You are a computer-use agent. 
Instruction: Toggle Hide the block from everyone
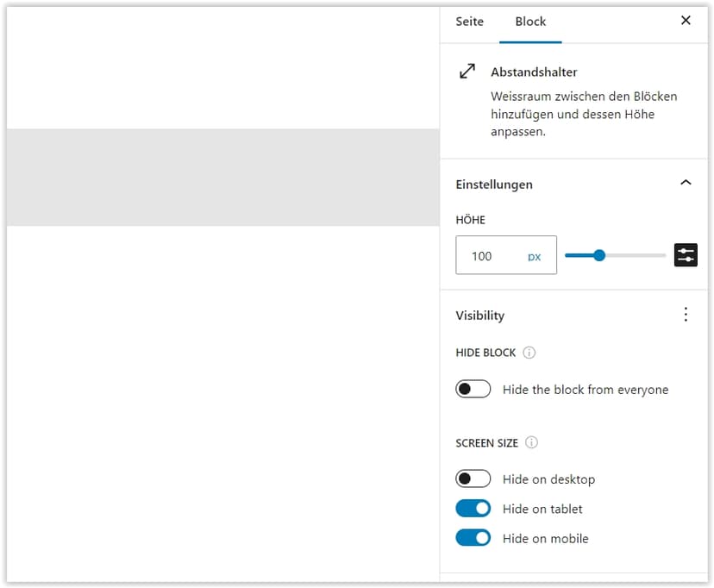point(473,389)
